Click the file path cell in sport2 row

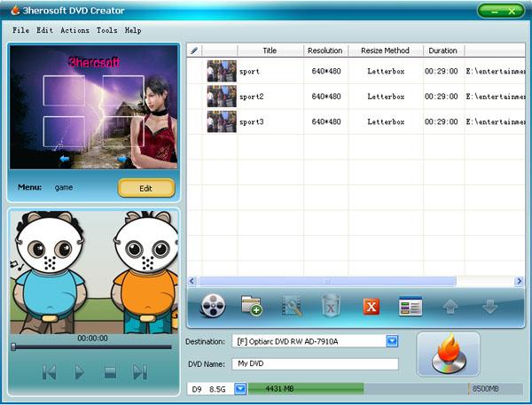(496, 97)
